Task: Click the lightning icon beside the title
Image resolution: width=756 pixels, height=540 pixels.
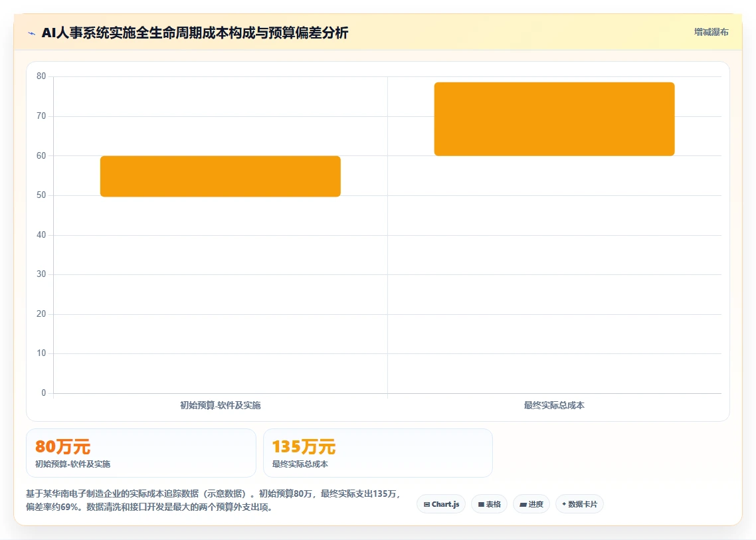Action: (x=32, y=33)
